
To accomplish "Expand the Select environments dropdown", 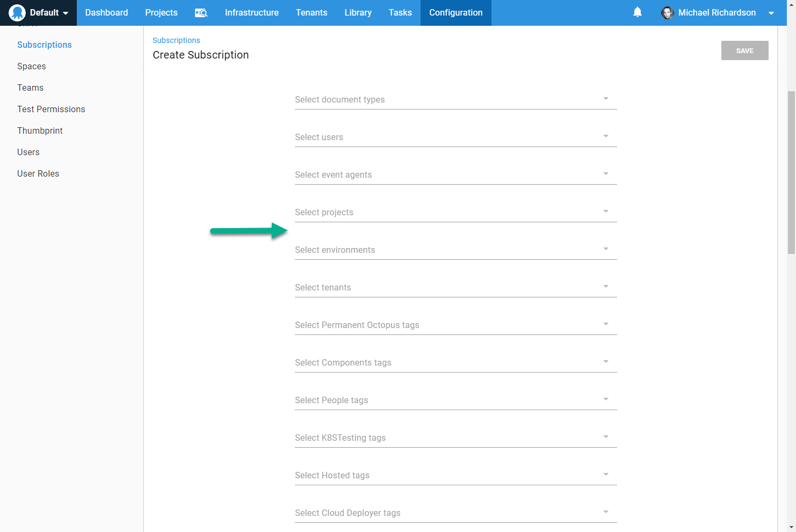I will click(605, 249).
